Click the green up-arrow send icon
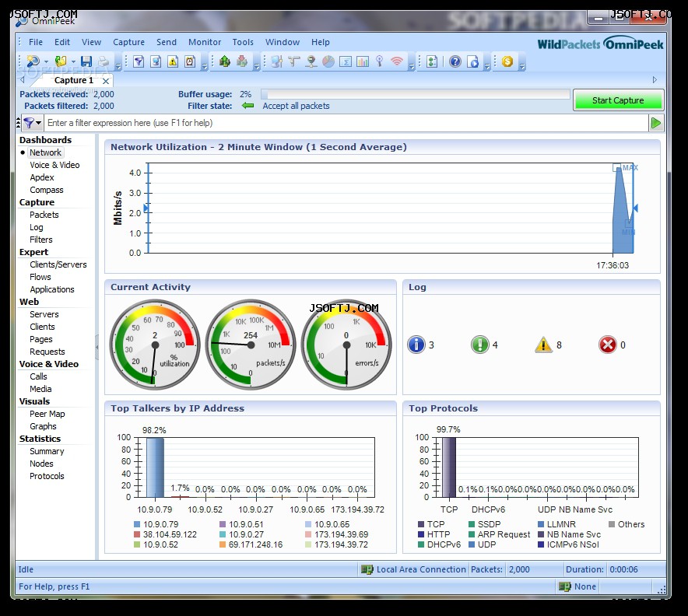 pyautogui.click(x=225, y=61)
